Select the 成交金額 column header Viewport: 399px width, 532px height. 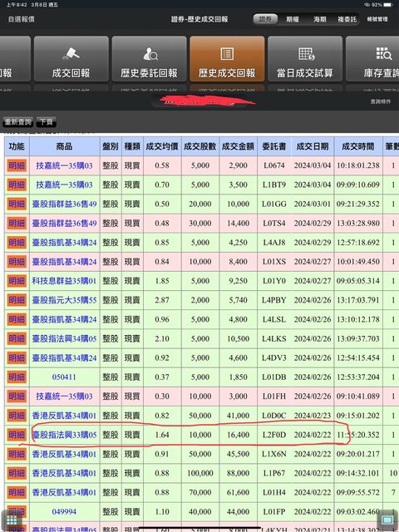(x=239, y=146)
